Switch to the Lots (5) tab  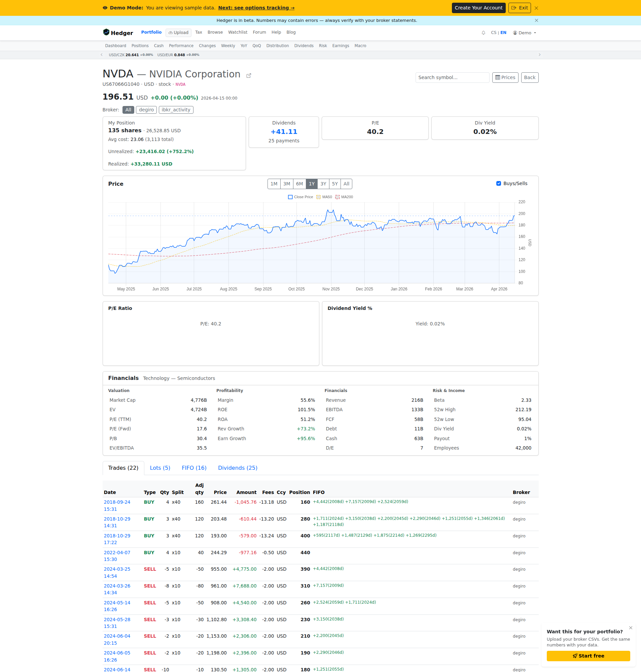pyautogui.click(x=160, y=468)
